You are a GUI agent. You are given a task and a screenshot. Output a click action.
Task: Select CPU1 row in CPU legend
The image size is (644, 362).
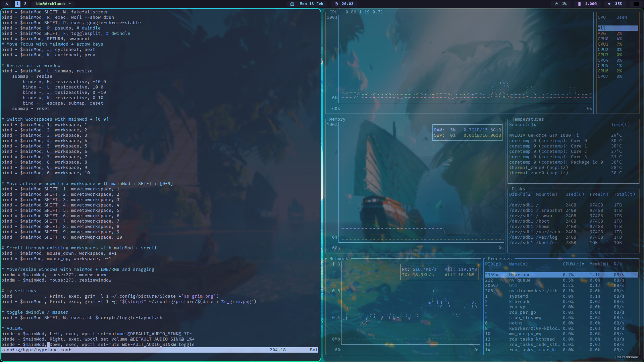pos(618,44)
